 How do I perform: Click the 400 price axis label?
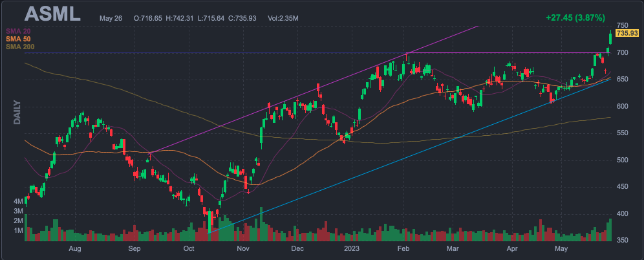click(x=623, y=213)
